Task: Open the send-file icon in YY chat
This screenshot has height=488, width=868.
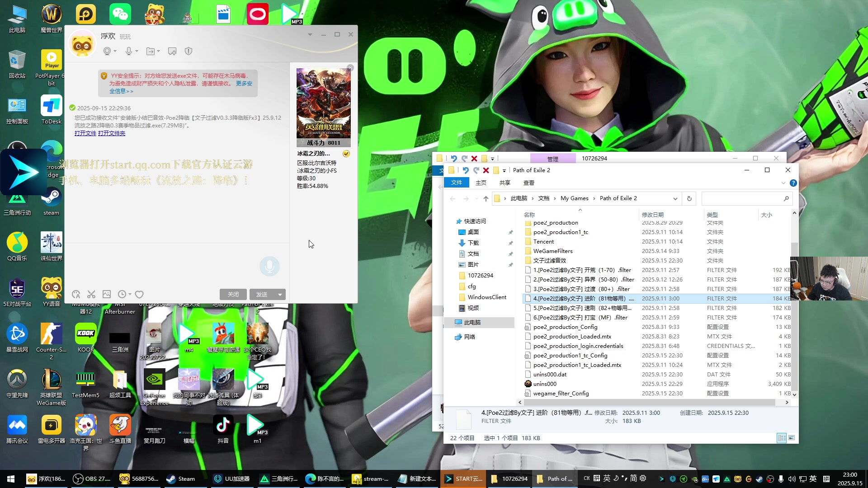Action: pyautogui.click(x=151, y=52)
